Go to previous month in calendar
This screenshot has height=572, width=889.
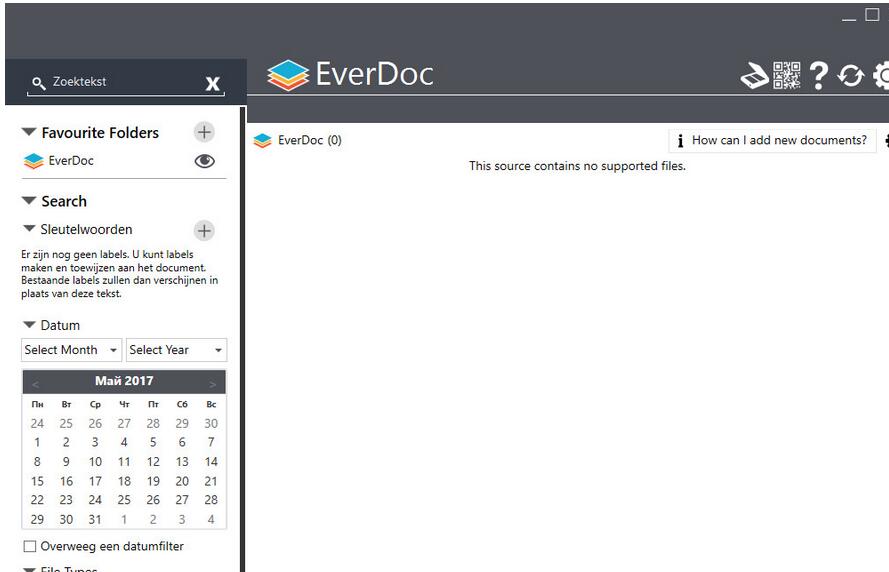(x=35, y=384)
